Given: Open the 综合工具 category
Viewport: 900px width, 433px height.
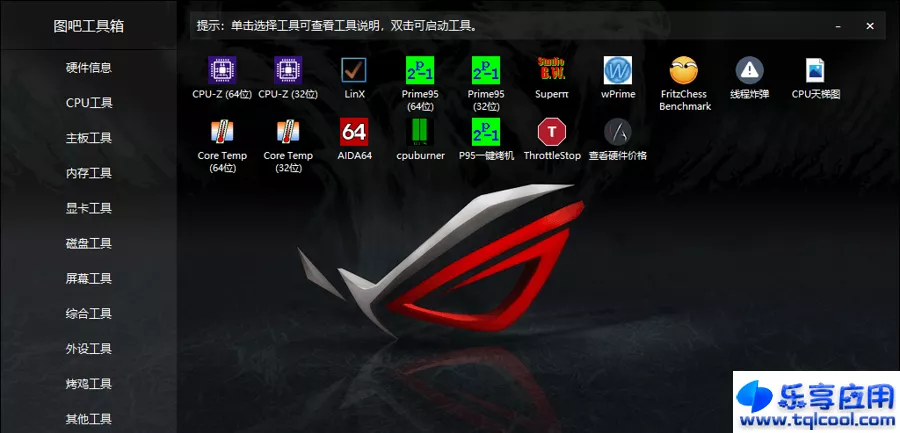Looking at the screenshot, I should [x=88, y=314].
